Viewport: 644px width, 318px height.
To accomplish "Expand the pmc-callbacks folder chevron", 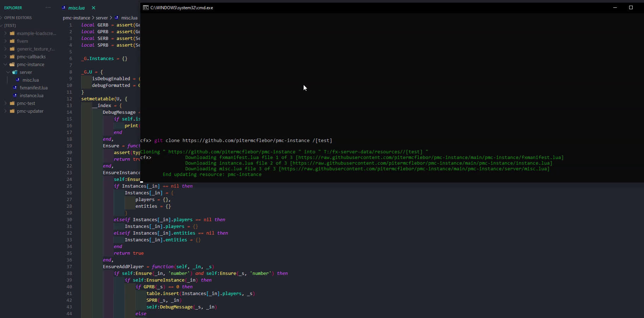I will point(5,57).
